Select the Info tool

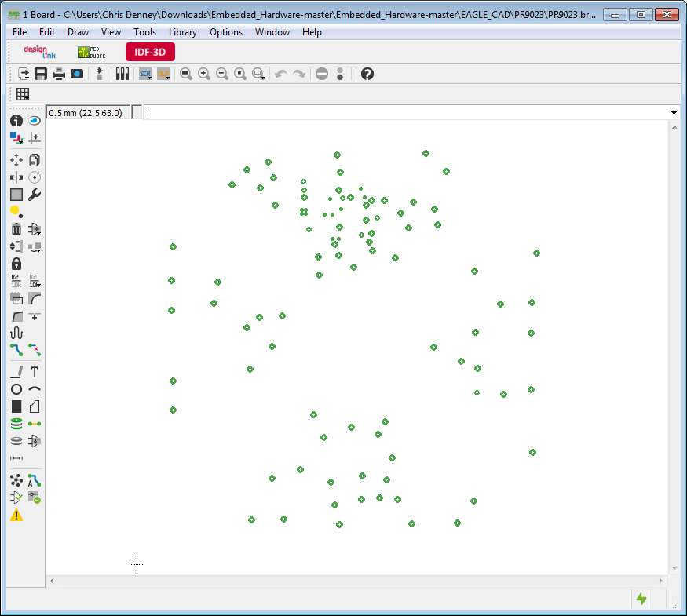point(16,121)
